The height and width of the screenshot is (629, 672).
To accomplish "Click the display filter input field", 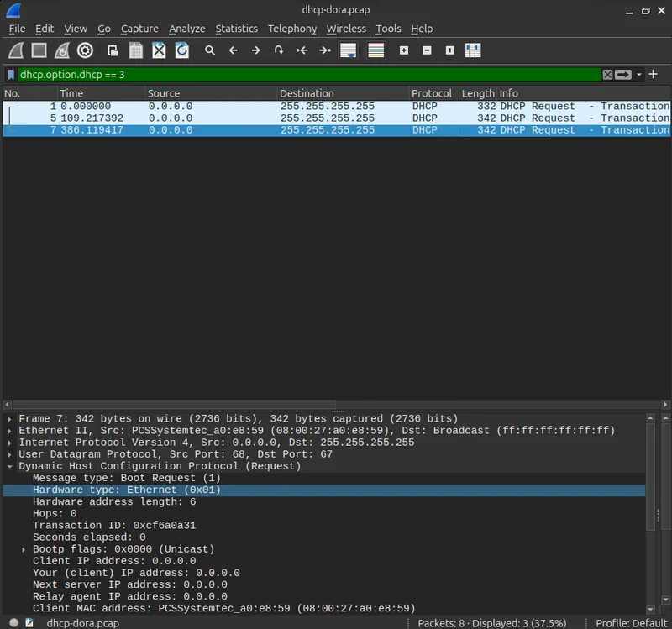I will point(308,75).
